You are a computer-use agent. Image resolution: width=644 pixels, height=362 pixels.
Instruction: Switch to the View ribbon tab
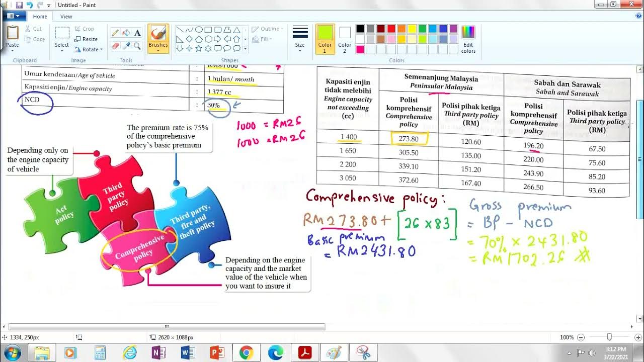[66, 17]
